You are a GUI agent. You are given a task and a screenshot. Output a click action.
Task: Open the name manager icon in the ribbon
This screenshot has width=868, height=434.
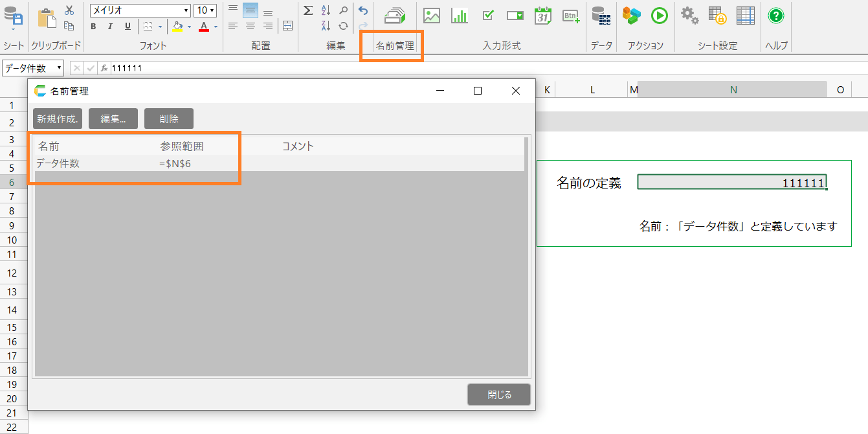point(394,16)
